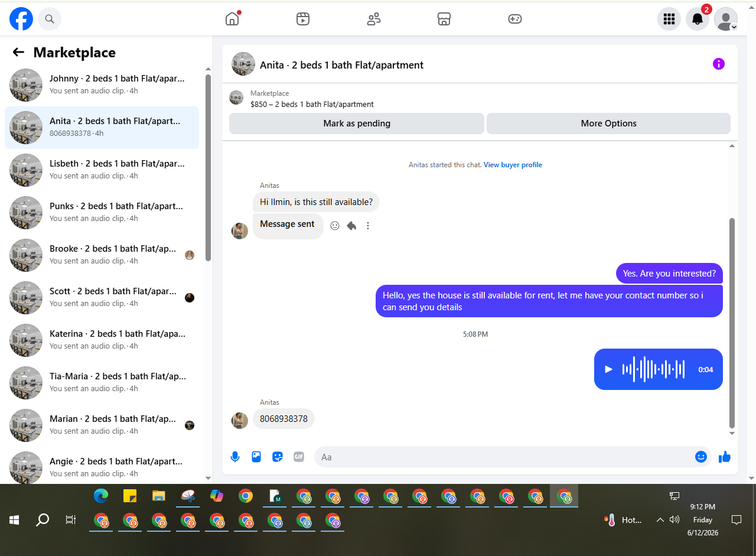Viewport: 756px width, 556px height.
Task: Open Marian's conversation
Action: 102,425
